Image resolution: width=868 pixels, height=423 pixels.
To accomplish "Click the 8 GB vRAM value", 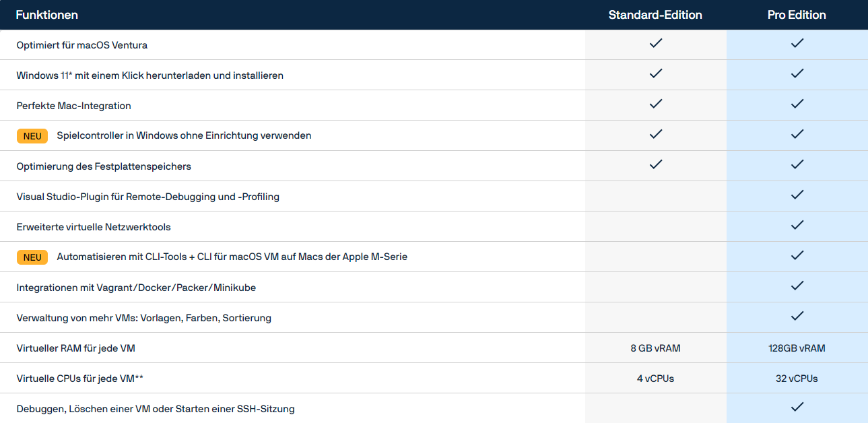I will click(x=655, y=348).
